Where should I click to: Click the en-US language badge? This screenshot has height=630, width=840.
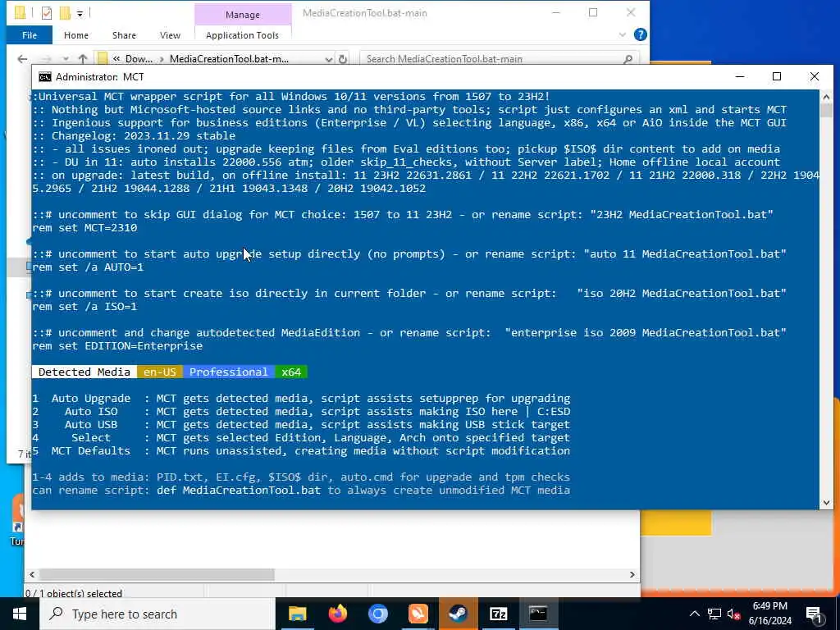[160, 372]
